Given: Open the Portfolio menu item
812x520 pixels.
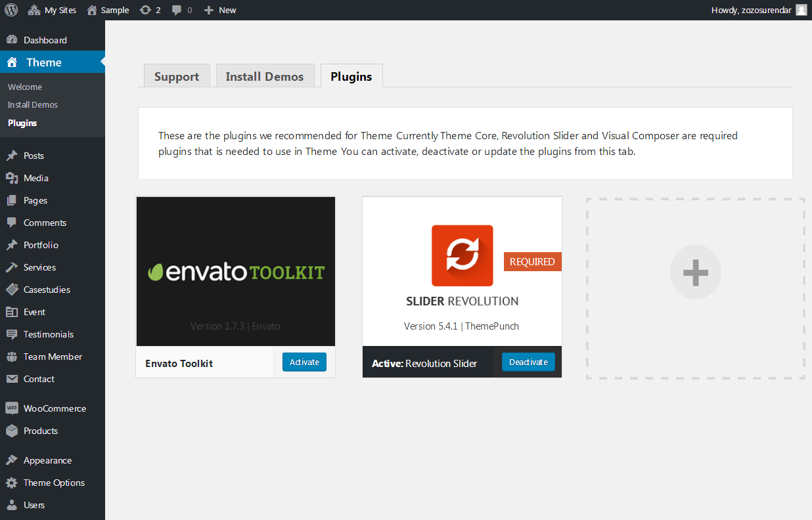Looking at the screenshot, I should (x=41, y=245).
